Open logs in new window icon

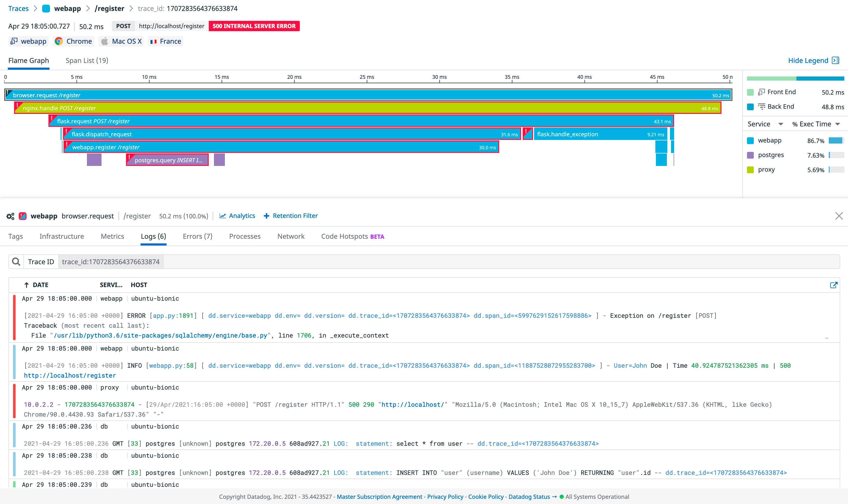833,285
